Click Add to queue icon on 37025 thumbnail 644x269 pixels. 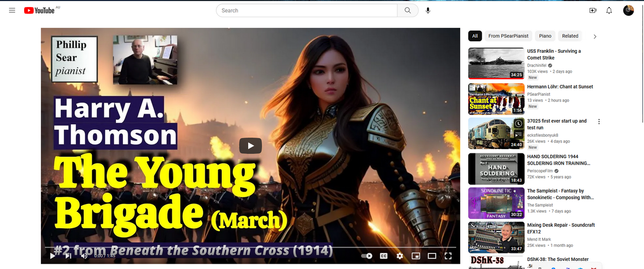[519, 134]
